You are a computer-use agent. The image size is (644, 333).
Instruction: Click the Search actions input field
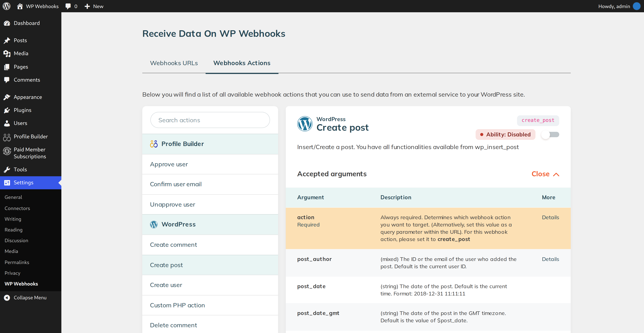tap(210, 120)
